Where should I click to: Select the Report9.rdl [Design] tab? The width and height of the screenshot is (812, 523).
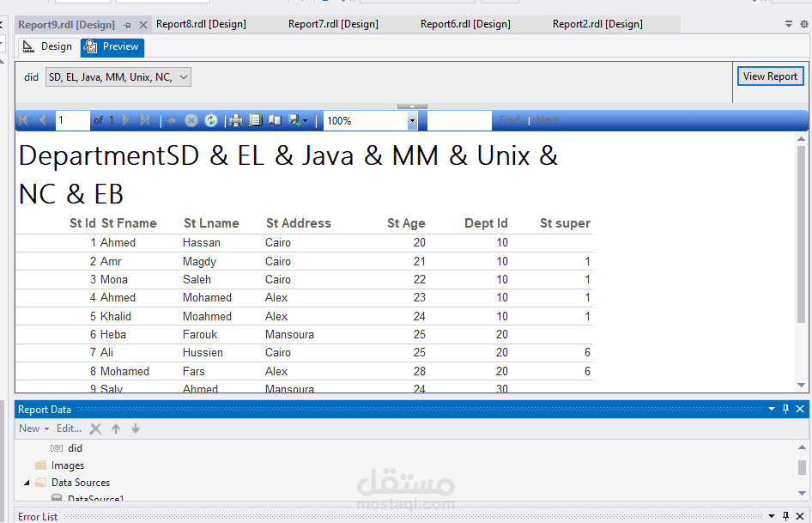click(66, 24)
